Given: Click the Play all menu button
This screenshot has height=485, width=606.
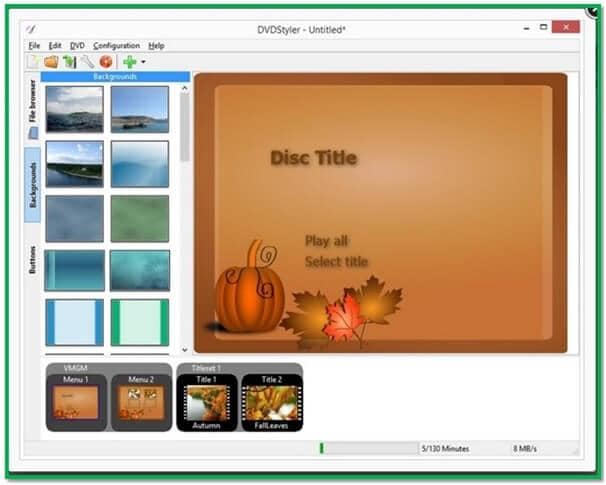Looking at the screenshot, I should click(326, 241).
